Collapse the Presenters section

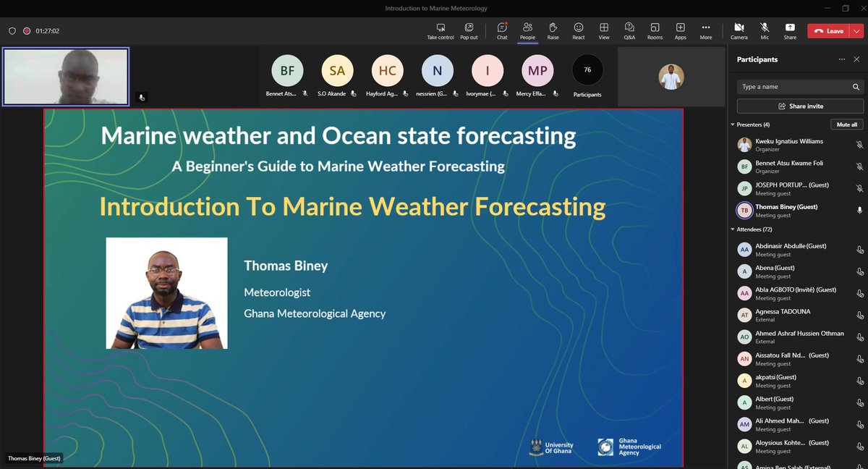pyautogui.click(x=733, y=124)
